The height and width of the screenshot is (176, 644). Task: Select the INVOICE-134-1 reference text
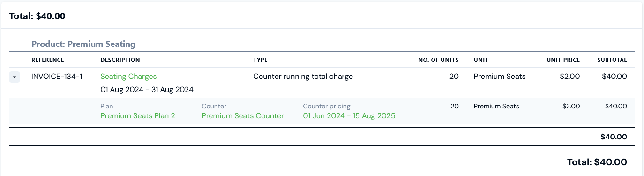(57, 76)
